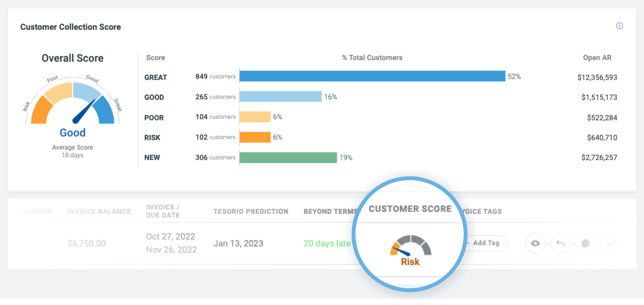The width and height of the screenshot is (644, 305).
Task: Click the reply arrow icon in invoice row
Action: 560,243
